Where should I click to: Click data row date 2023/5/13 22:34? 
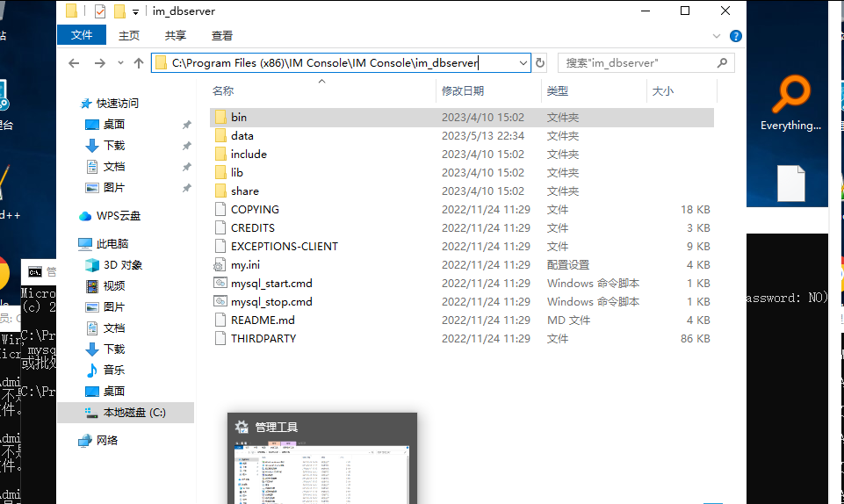click(483, 135)
